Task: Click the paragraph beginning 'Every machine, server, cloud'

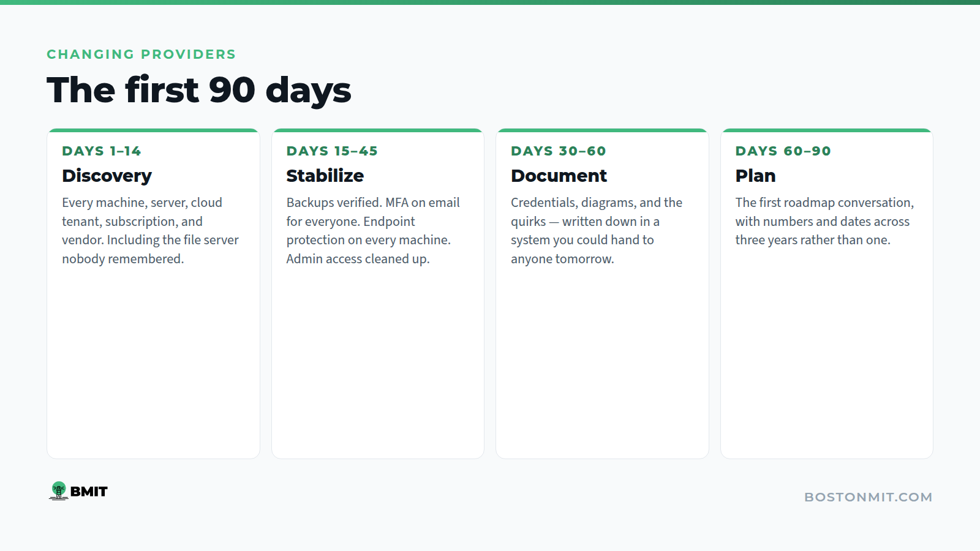Action: coord(151,231)
